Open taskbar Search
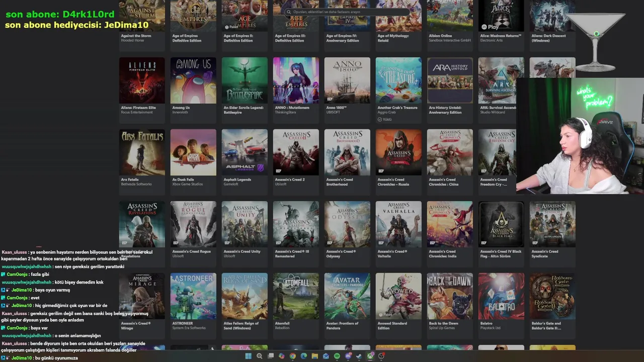 [260, 356]
